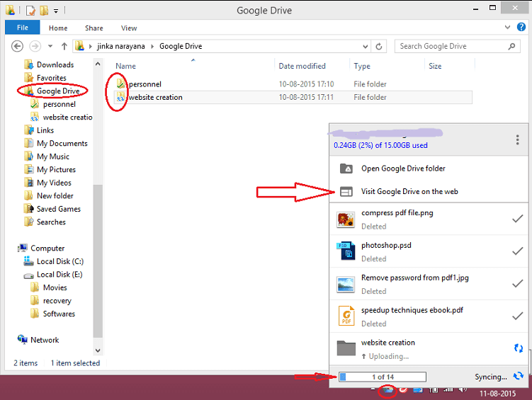
Task: Select New folder in the navigation pane
Action: (55, 195)
